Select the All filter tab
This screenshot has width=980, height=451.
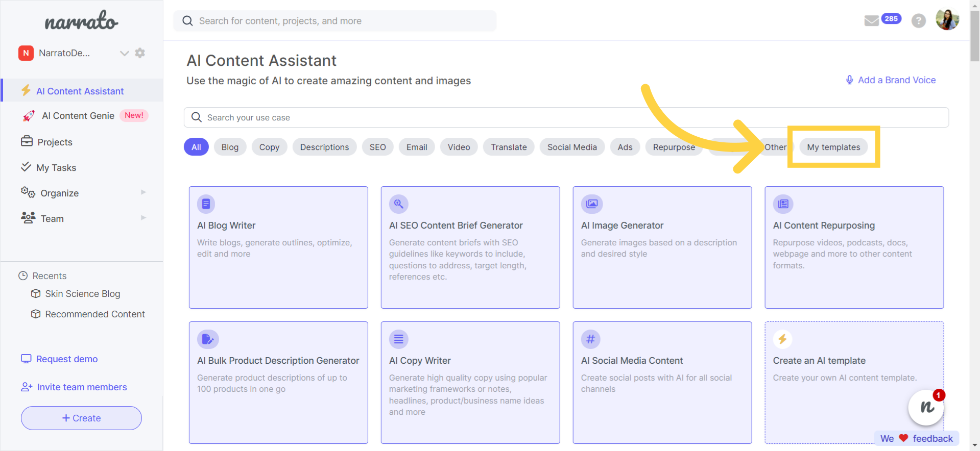[196, 147]
